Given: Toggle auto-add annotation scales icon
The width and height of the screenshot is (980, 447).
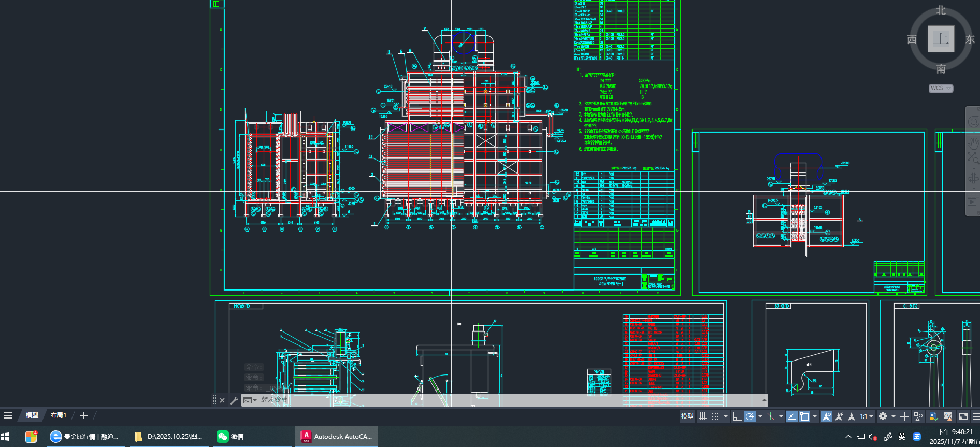Looking at the screenshot, I should (839, 416).
